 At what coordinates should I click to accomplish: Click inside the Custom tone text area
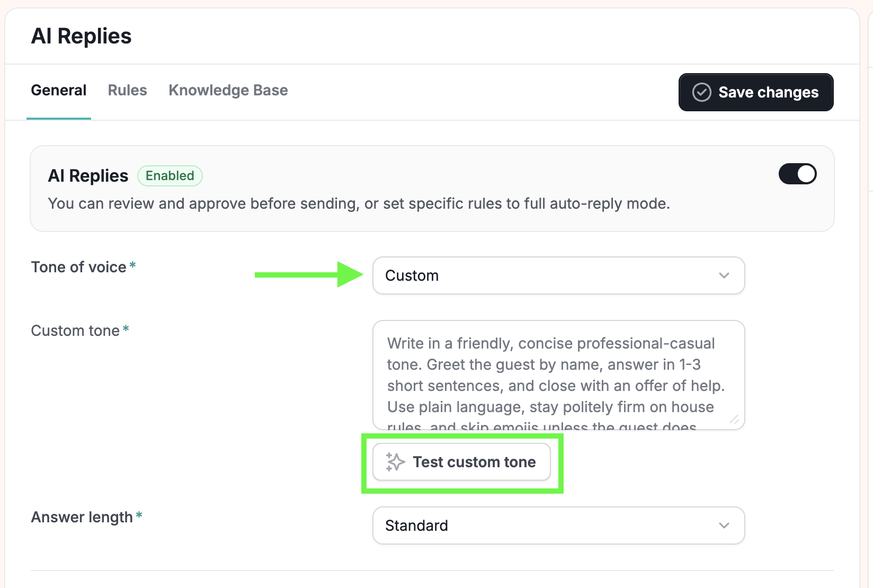[559, 375]
